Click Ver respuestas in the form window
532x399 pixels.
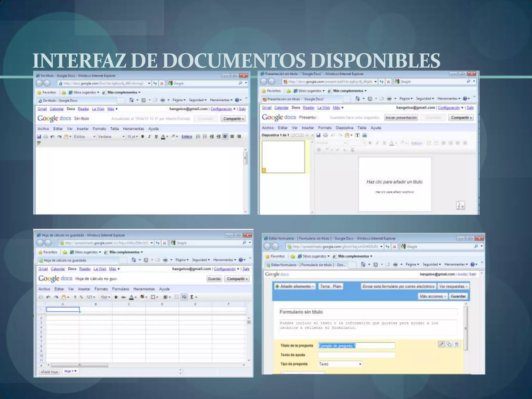pos(453,286)
